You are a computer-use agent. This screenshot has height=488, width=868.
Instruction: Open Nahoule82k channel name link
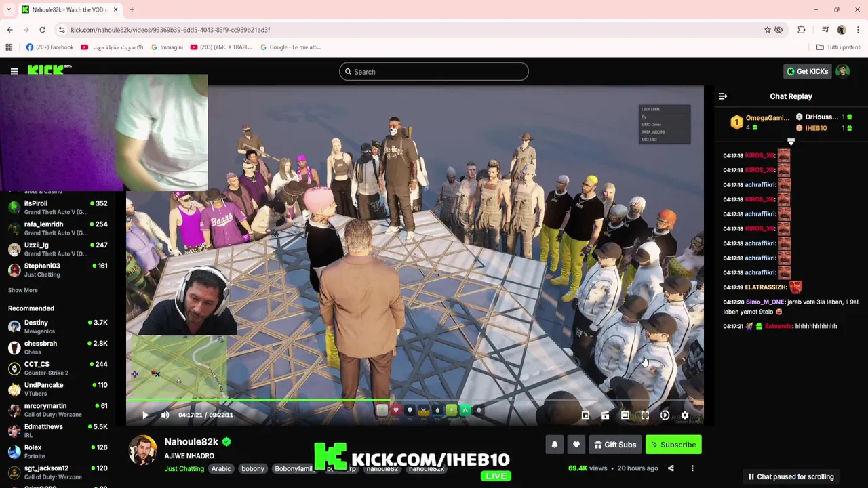click(191, 442)
